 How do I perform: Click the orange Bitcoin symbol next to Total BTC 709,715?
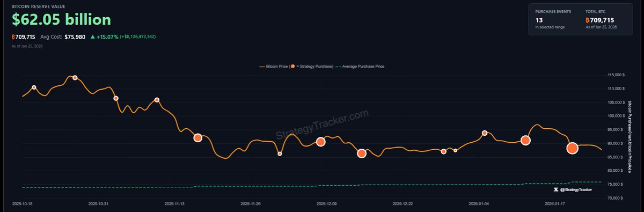[588, 20]
